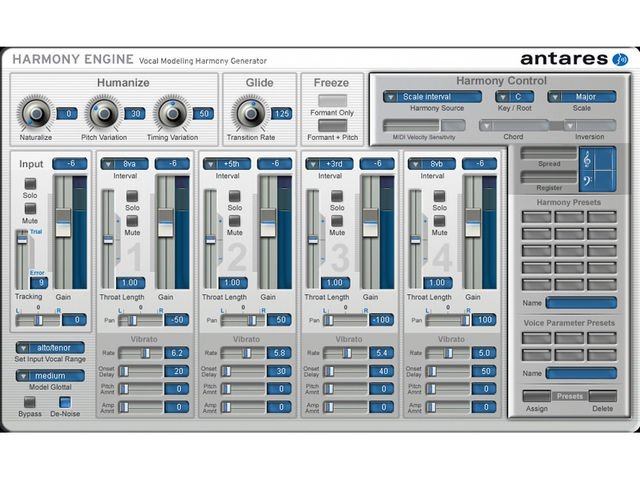Click the presets Assign button
640x480 pixels.
537,396
